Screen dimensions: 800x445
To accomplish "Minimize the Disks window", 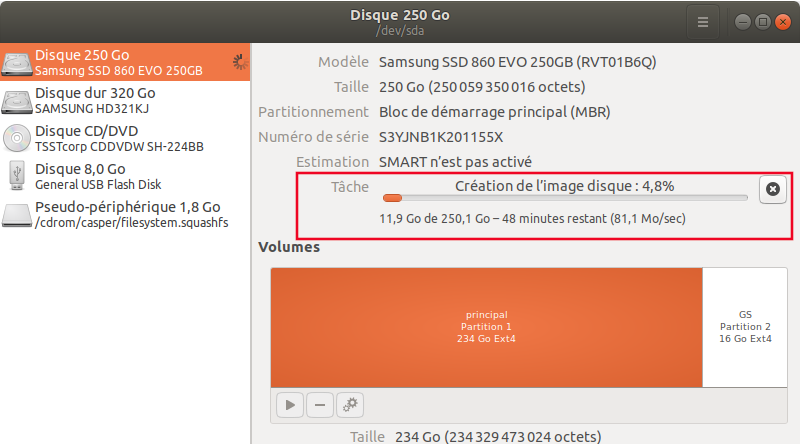I will pos(743,21).
